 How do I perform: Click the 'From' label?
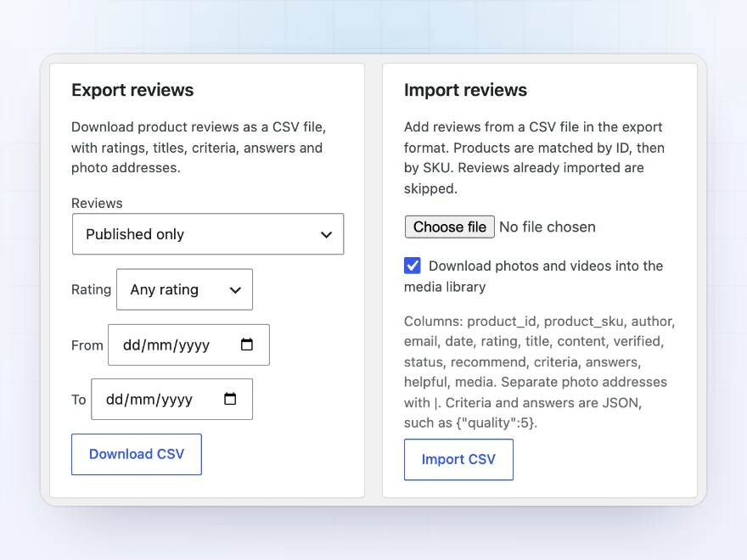tap(87, 345)
